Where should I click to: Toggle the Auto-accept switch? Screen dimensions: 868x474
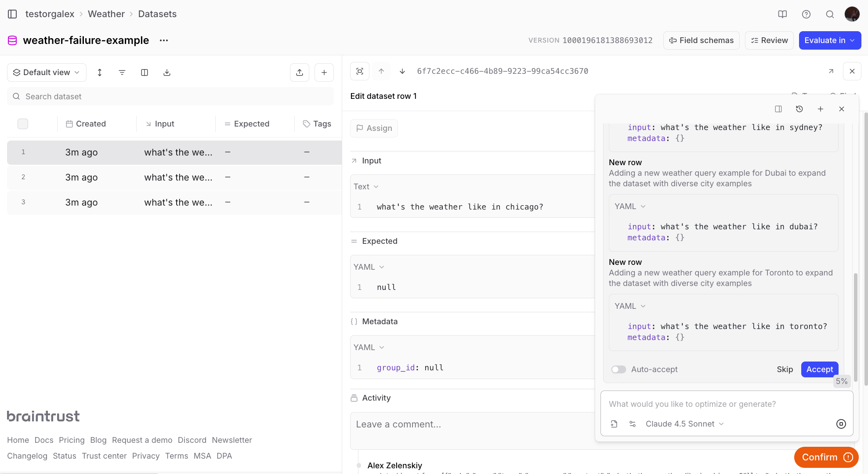(x=618, y=369)
